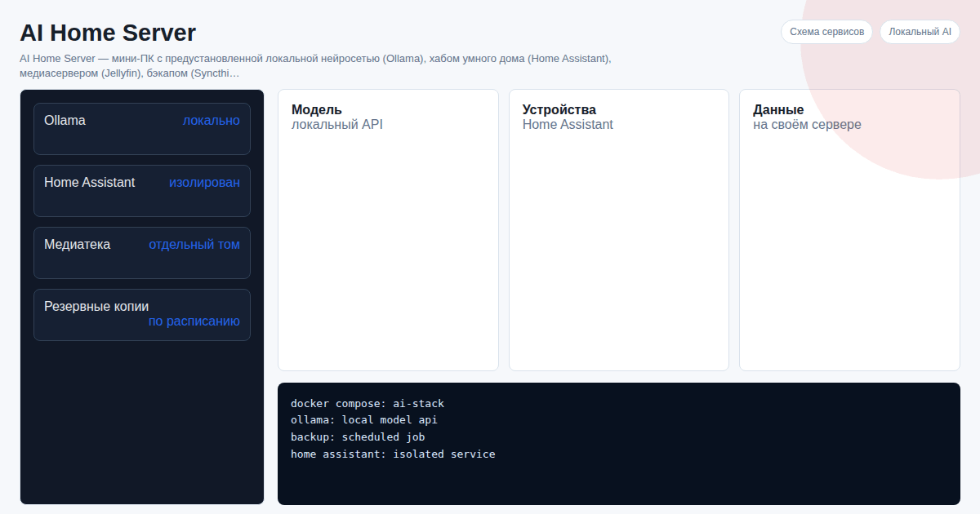Open the Данные card
Screen dimensions: 980x514
[x=849, y=230]
